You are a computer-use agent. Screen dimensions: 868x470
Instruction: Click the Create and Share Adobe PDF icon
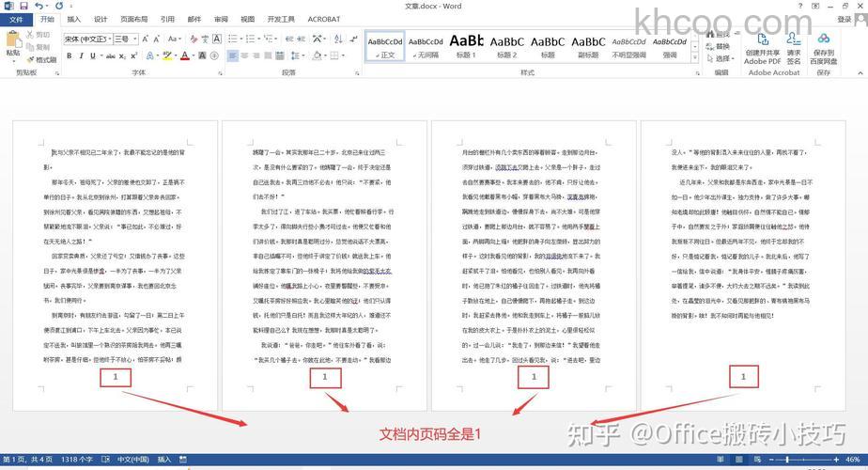pyautogui.click(x=762, y=39)
